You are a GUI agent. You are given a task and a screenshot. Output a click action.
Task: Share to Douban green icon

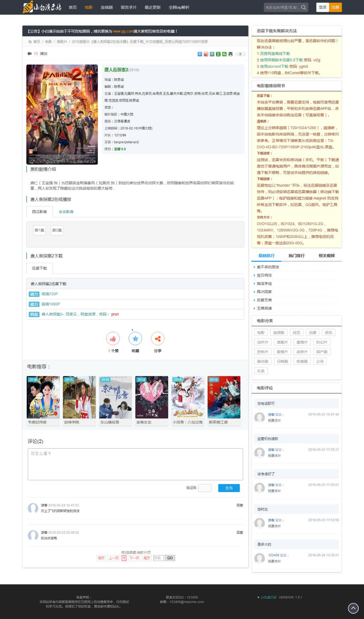click(x=218, y=54)
